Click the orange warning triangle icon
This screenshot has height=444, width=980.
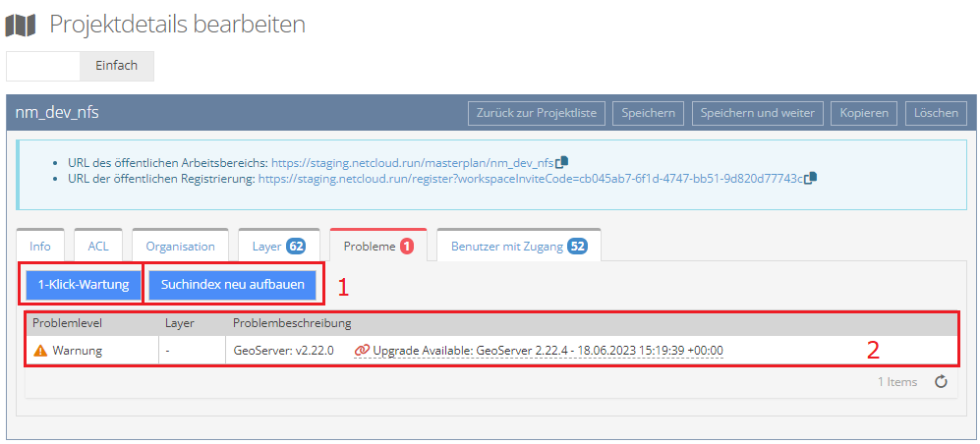coord(40,350)
